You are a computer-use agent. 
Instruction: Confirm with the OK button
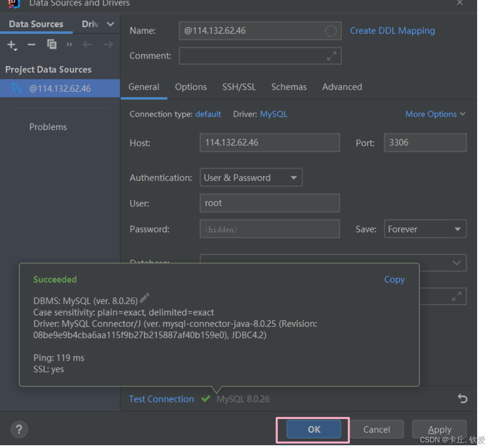click(314, 429)
